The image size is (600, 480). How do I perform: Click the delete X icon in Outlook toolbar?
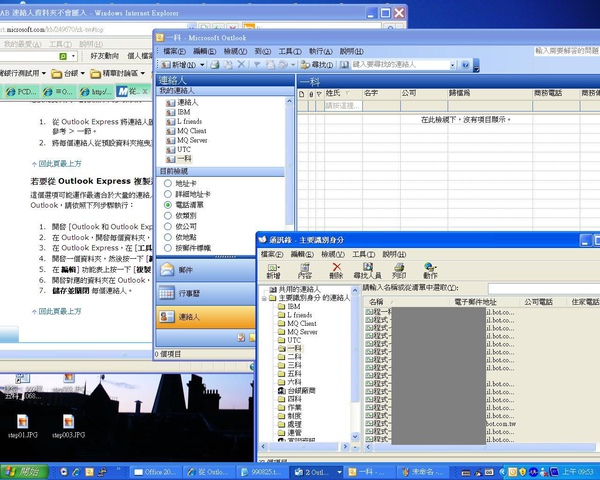point(241,65)
